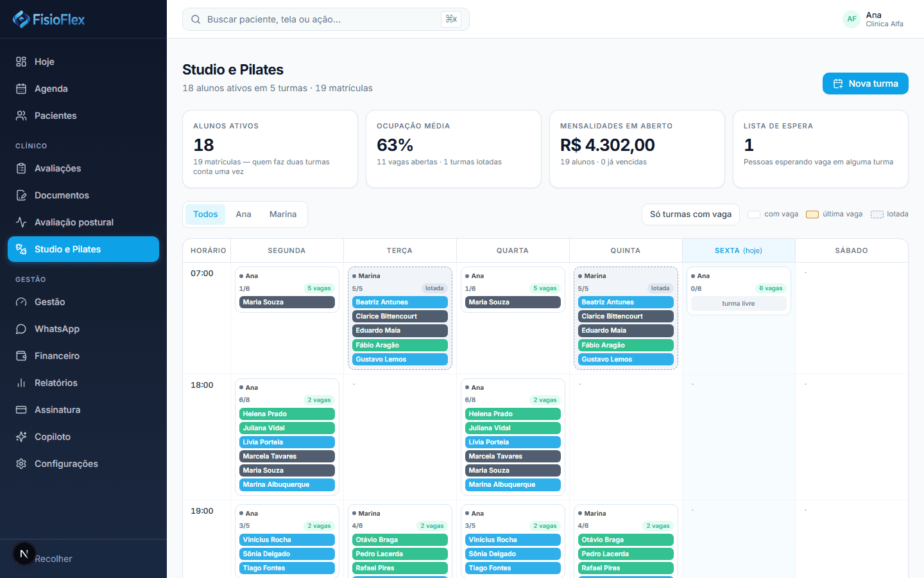Open Avaliação postural via its pulse icon

coord(21,222)
